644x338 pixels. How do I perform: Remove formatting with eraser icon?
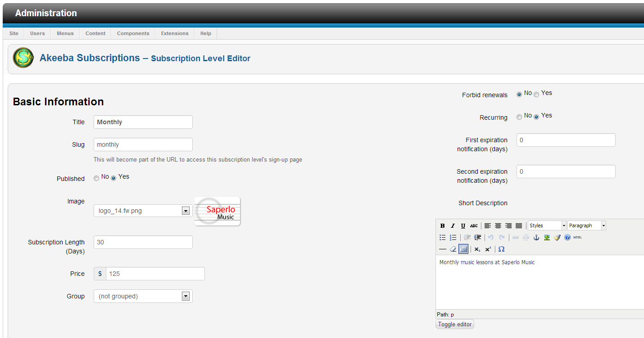pyautogui.click(x=453, y=249)
